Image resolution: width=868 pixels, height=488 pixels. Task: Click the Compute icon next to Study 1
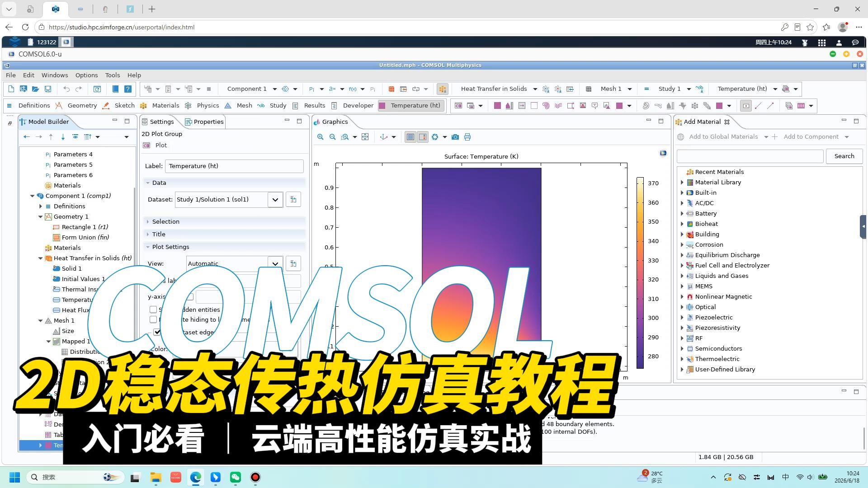pyautogui.click(x=646, y=89)
